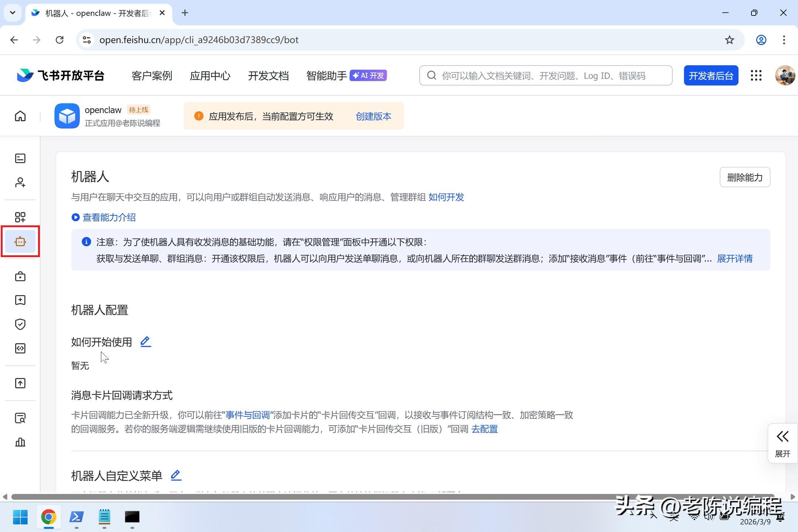The height and width of the screenshot is (532, 798).
Task: Select 应用中心 in top navigation
Action: click(210, 76)
